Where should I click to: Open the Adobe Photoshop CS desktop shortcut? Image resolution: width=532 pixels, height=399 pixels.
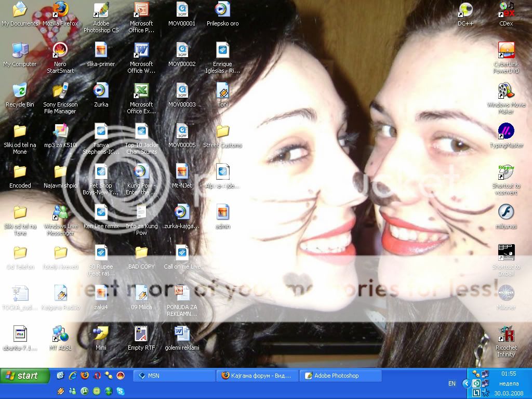coord(101,11)
